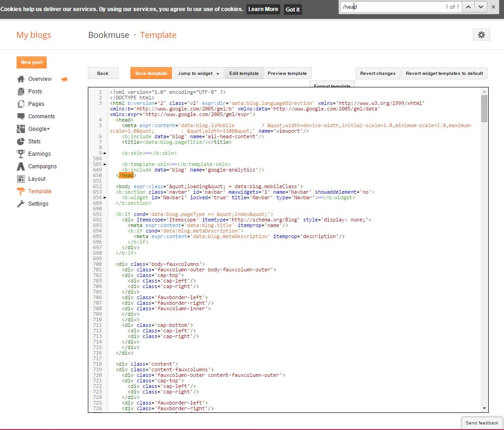
Task: Click the Save template button
Action: click(151, 73)
